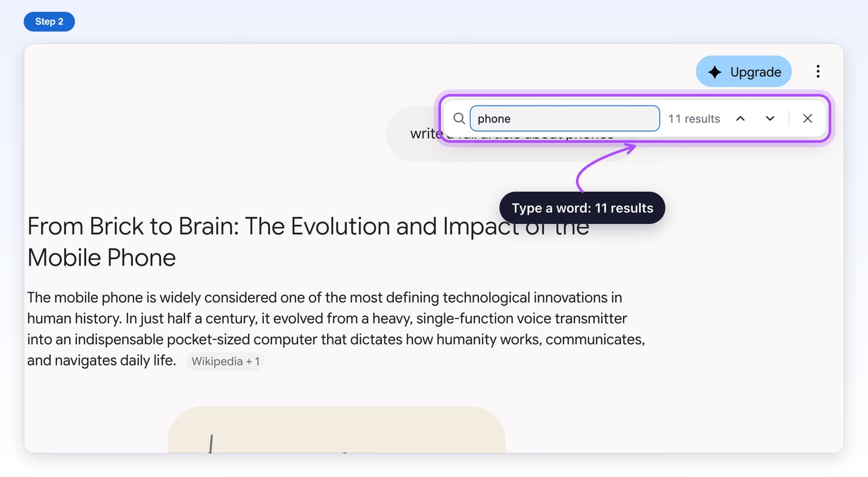Click the sparkle icon in Upgrade
This screenshot has width=868, height=477.
715,72
